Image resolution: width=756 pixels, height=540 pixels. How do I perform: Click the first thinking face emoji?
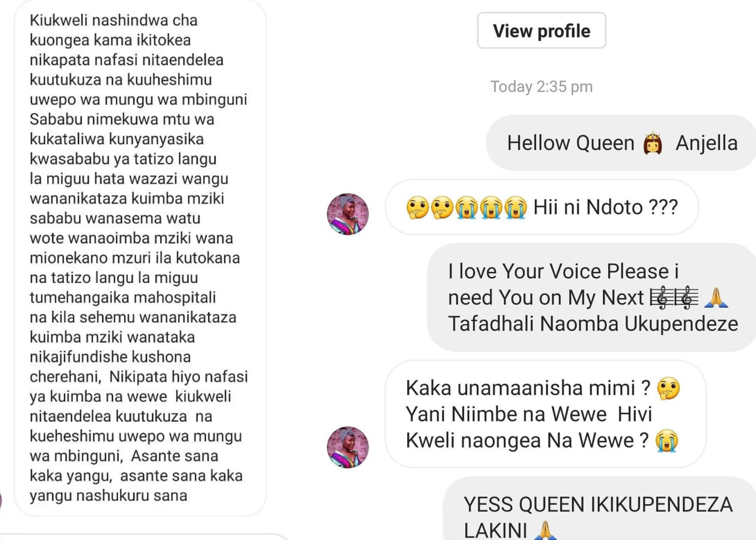pyautogui.click(x=417, y=208)
